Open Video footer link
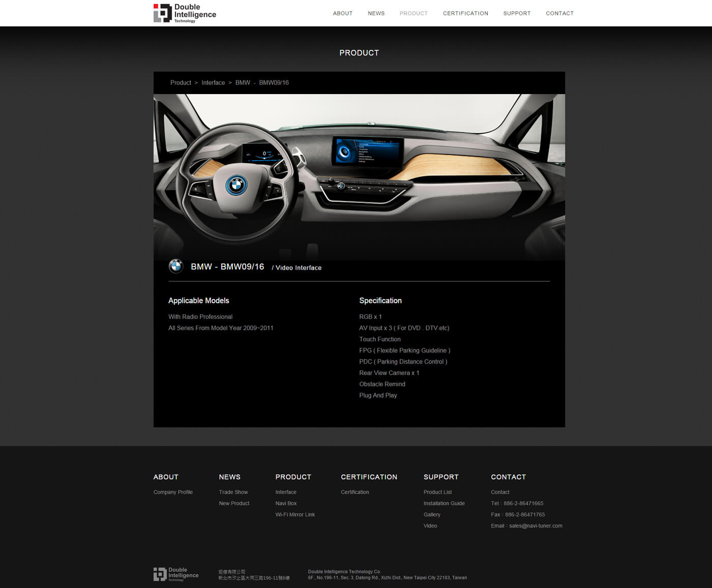 click(430, 526)
